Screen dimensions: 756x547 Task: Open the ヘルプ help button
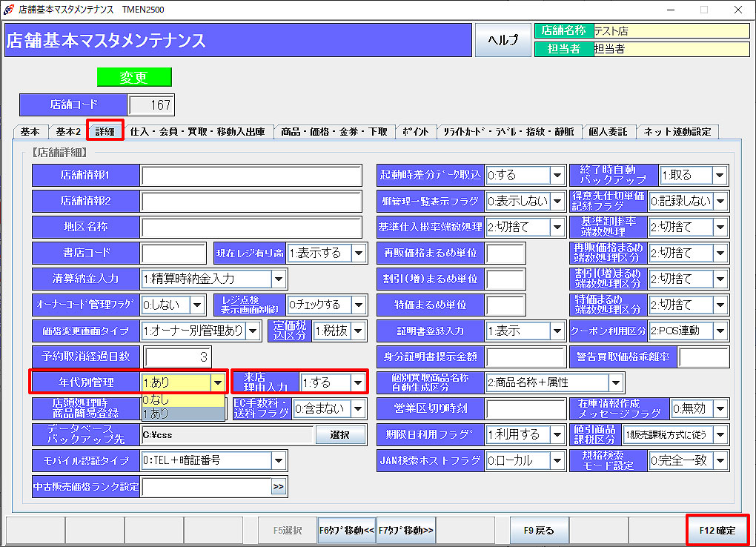click(x=503, y=40)
